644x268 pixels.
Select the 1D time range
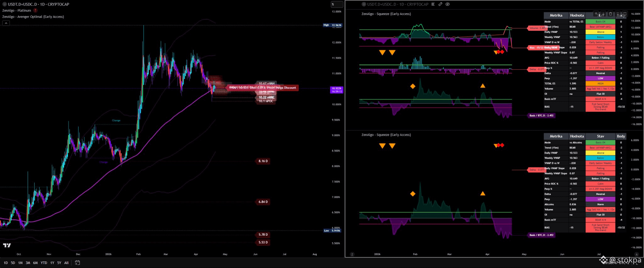pyautogui.click(x=6, y=263)
